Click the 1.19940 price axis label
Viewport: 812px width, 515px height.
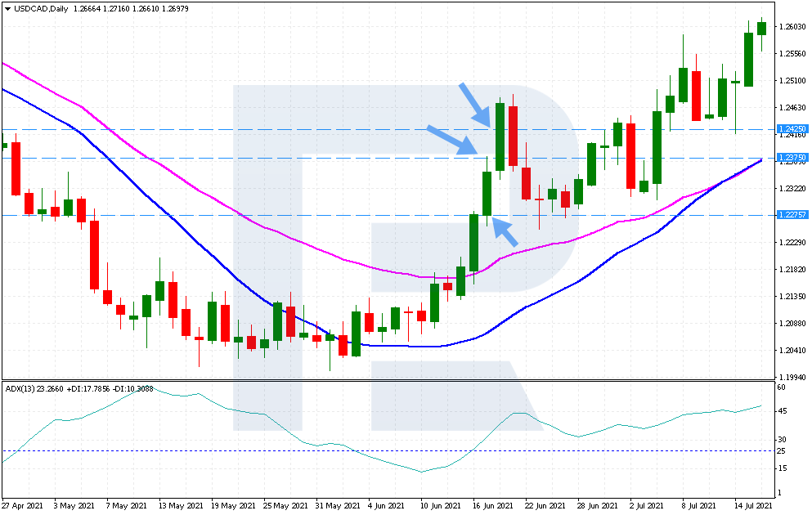pyautogui.click(x=792, y=378)
